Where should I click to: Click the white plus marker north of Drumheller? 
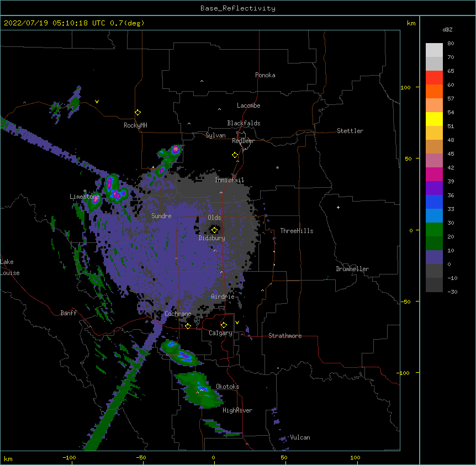coord(338,207)
